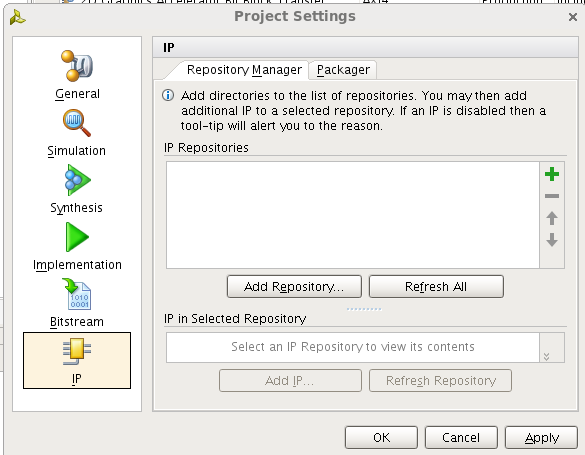Click the info icon beside description text

[168, 95]
